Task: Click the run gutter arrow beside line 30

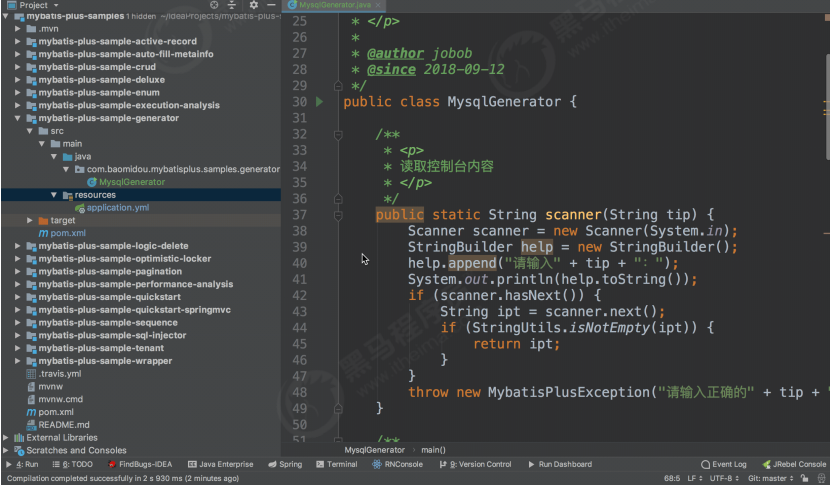Action: pyautogui.click(x=319, y=101)
